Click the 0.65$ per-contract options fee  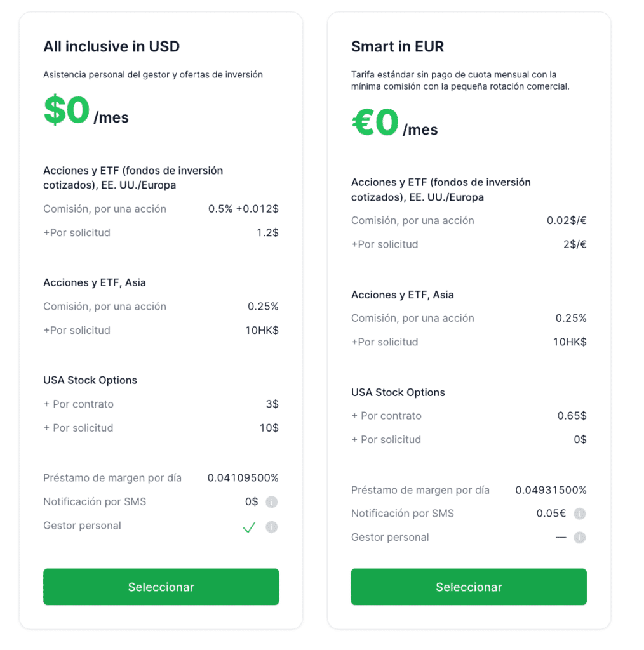572,416
